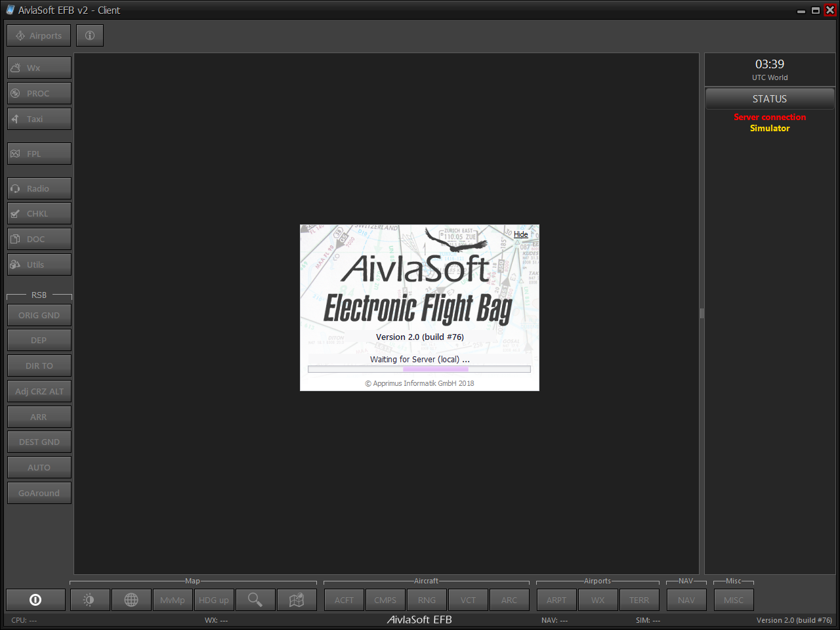Open the Radio panel
Image resolution: width=840 pixels, height=630 pixels.
tap(39, 188)
